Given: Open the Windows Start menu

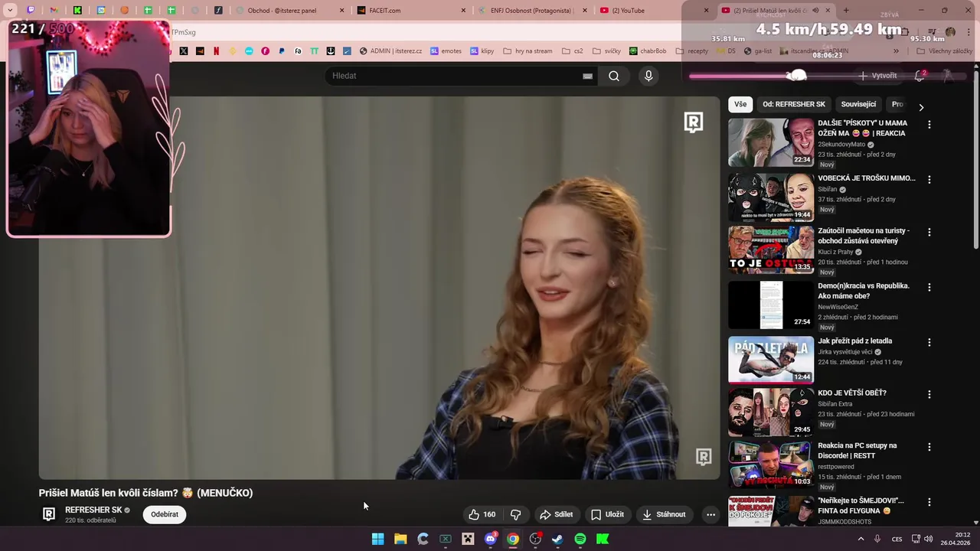Looking at the screenshot, I should (377, 539).
